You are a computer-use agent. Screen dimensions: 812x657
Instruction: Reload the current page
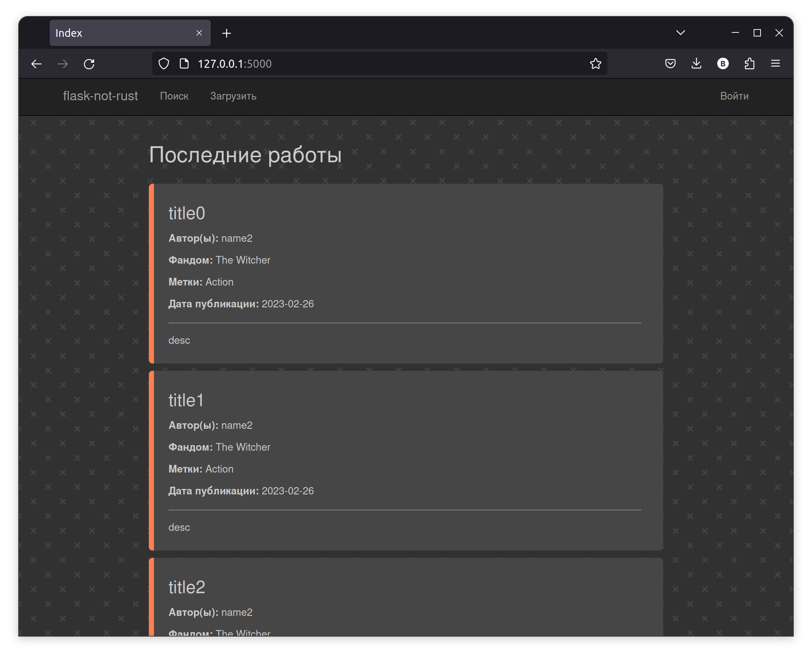click(x=89, y=64)
